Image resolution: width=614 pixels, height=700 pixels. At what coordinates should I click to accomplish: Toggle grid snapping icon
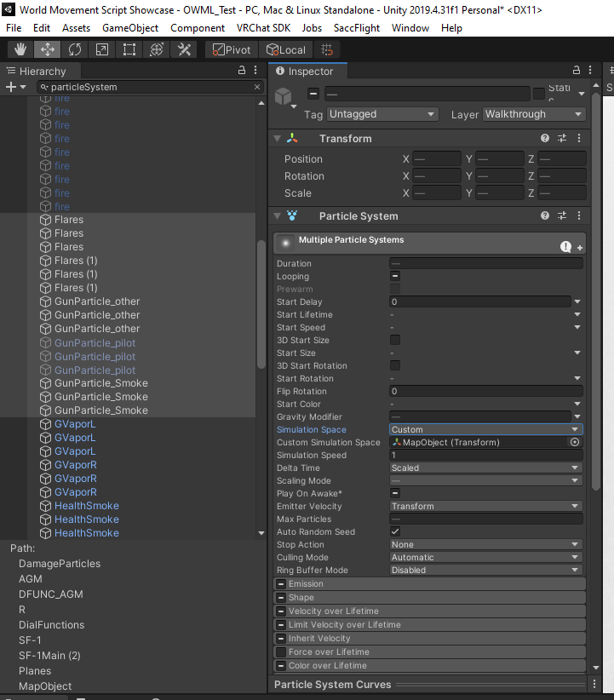pyautogui.click(x=327, y=49)
